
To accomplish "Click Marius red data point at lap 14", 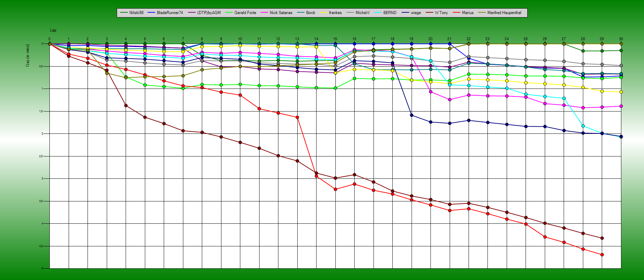I will tap(316, 176).
